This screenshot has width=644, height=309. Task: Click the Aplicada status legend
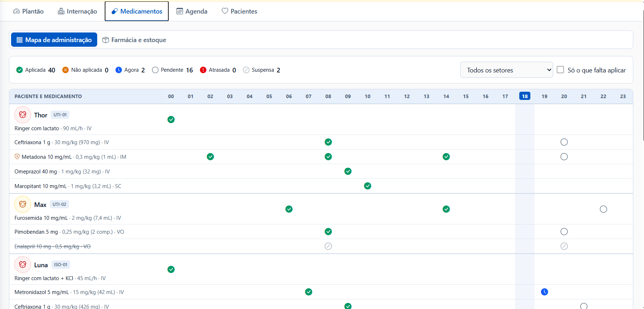point(36,70)
